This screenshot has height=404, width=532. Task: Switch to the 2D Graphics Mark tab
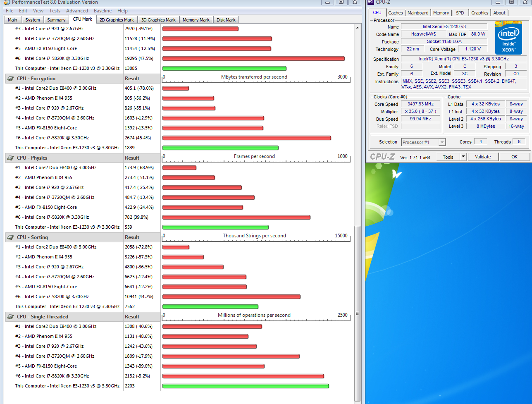[117, 20]
